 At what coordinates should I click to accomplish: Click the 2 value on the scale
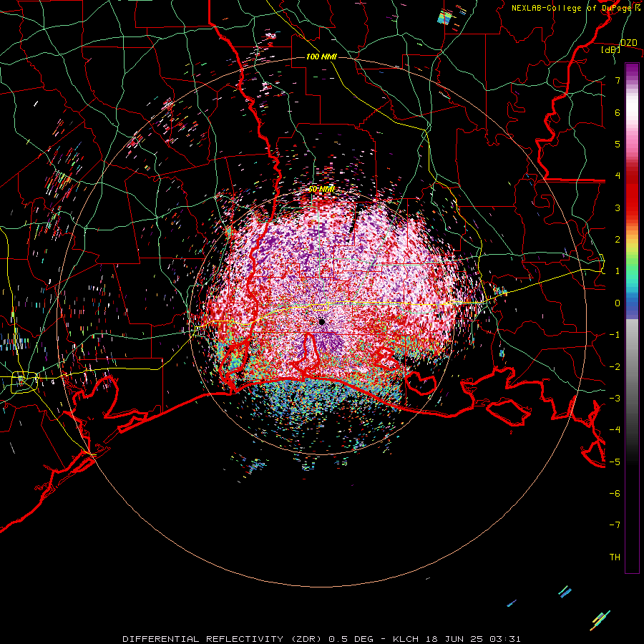618,240
